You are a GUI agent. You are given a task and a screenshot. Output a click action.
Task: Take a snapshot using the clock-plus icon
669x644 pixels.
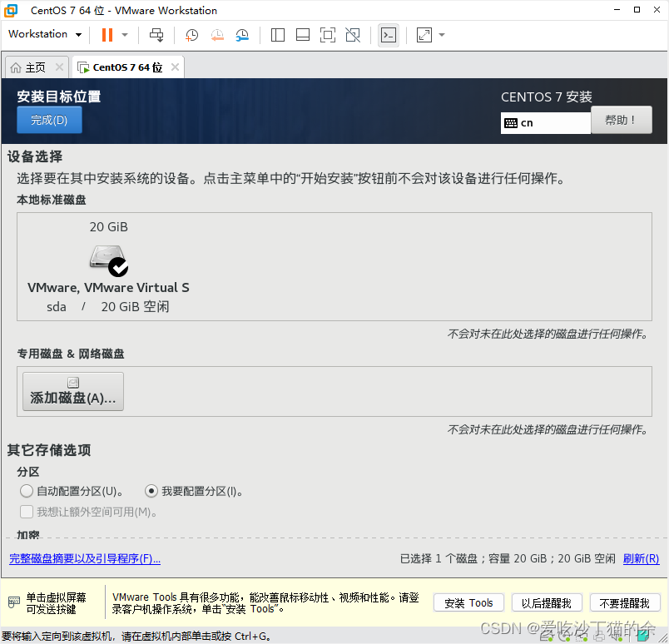click(x=191, y=35)
